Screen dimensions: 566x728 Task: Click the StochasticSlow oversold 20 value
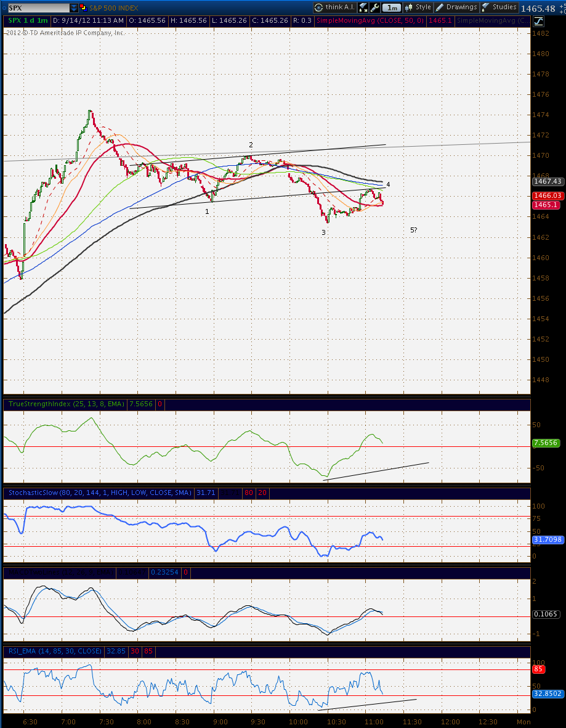point(262,493)
